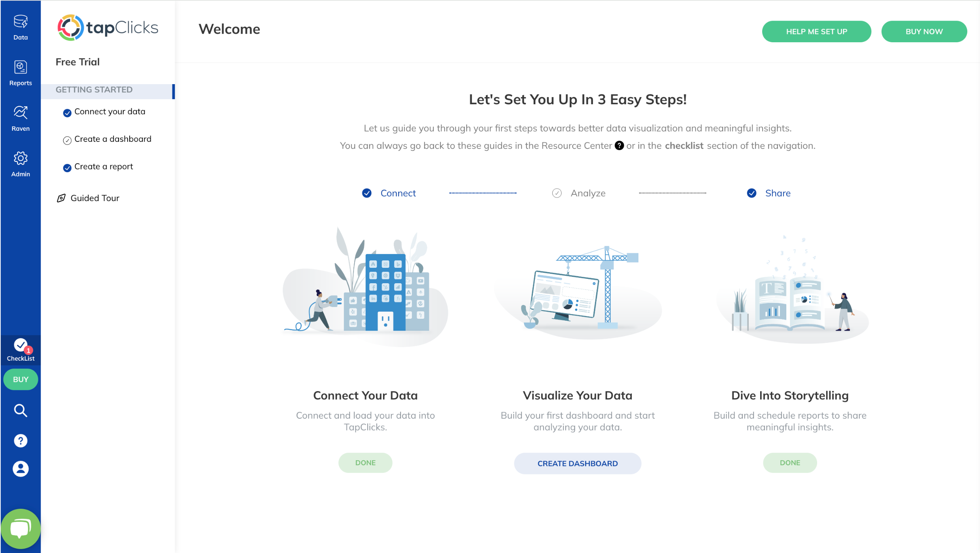Open the help question mark icon

click(20, 440)
